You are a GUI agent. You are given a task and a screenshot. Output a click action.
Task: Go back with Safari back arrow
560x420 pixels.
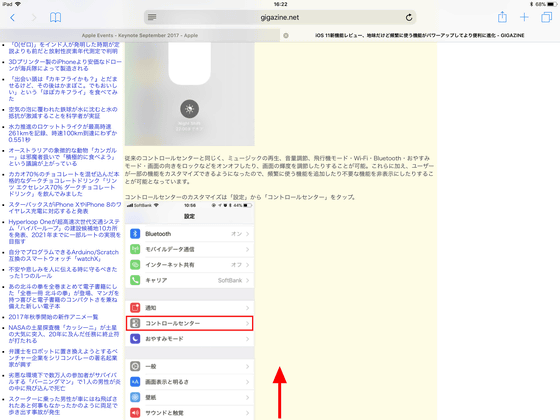tap(12, 18)
